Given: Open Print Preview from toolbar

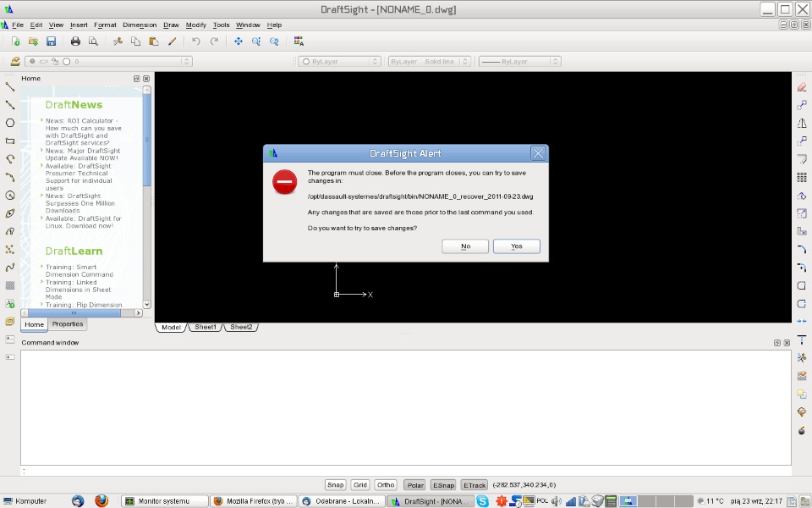Looking at the screenshot, I should [93, 41].
